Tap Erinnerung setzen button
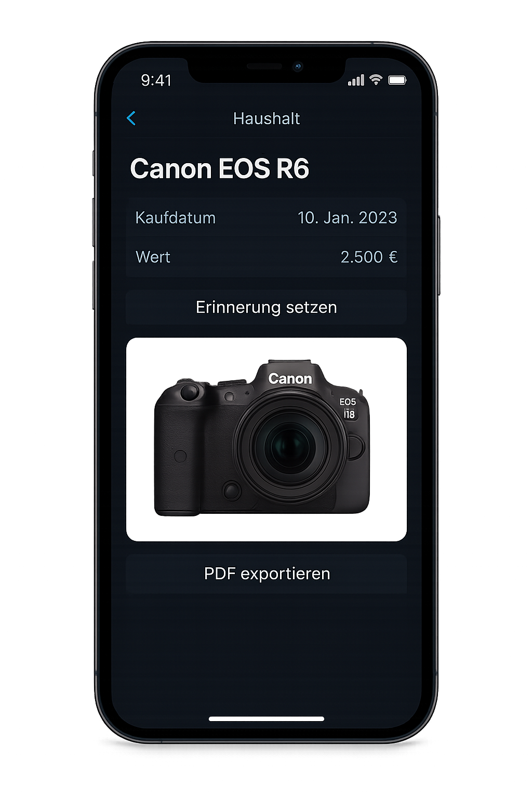This screenshot has width=532, height=798. (266, 307)
